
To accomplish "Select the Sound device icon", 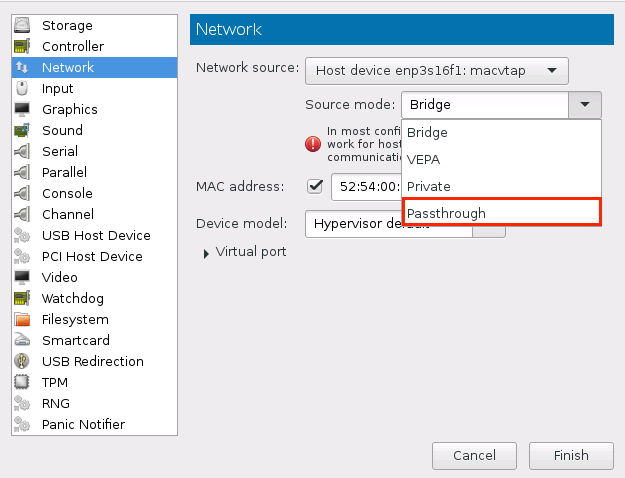I will click(x=21, y=130).
